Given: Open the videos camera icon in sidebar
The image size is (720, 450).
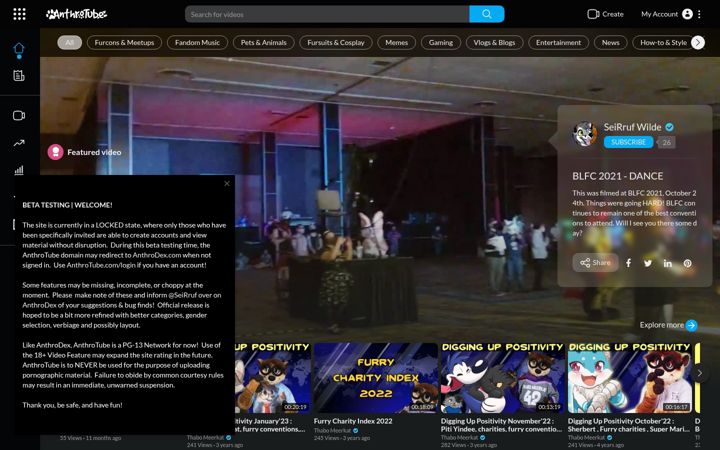Looking at the screenshot, I should (x=19, y=115).
